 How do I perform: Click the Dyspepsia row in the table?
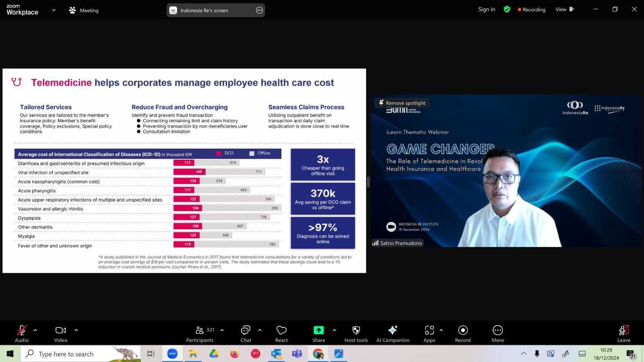click(x=147, y=218)
